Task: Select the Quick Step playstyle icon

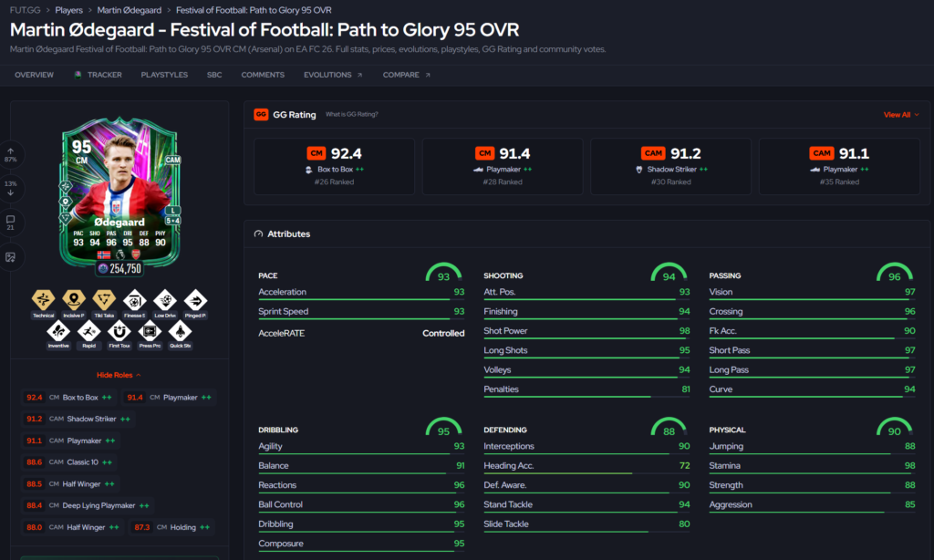Action: click(180, 334)
